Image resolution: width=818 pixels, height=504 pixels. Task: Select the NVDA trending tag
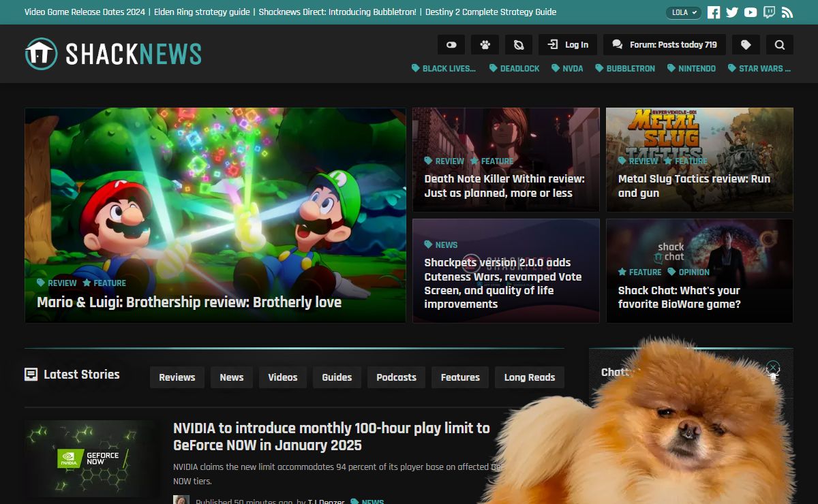567,68
